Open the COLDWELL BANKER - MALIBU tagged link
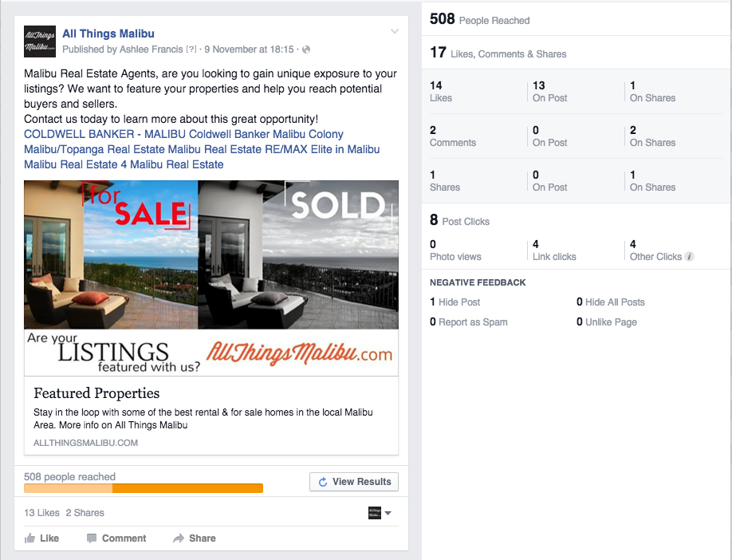732x560 pixels. tap(104, 134)
